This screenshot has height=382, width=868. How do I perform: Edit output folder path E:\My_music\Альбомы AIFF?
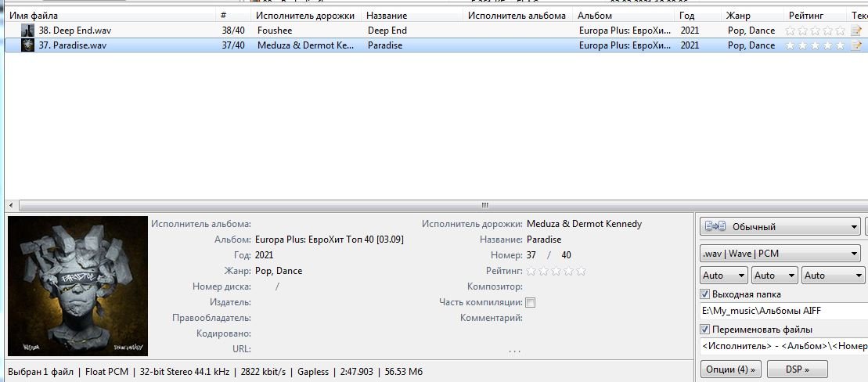click(x=783, y=311)
